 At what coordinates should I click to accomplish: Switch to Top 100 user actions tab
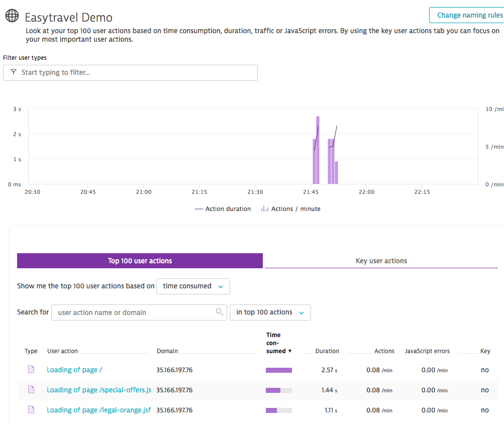(140, 261)
